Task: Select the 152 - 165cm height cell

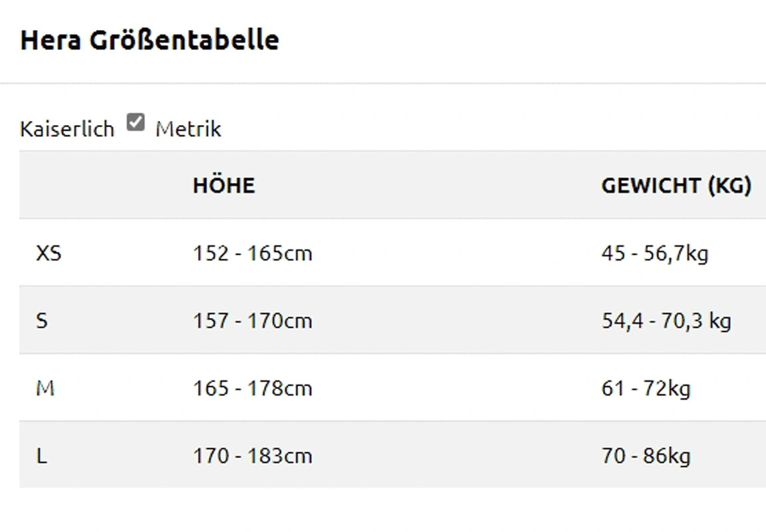Action: [x=252, y=253]
